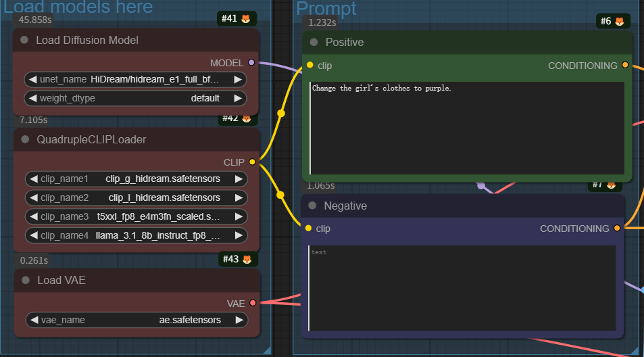Click the Prompt group title
644x357 pixels.
[326, 8]
